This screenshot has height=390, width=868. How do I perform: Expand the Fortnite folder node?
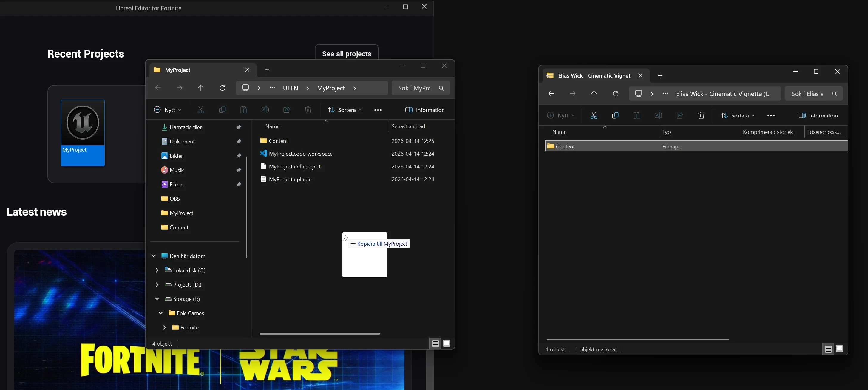[x=164, y=327]
